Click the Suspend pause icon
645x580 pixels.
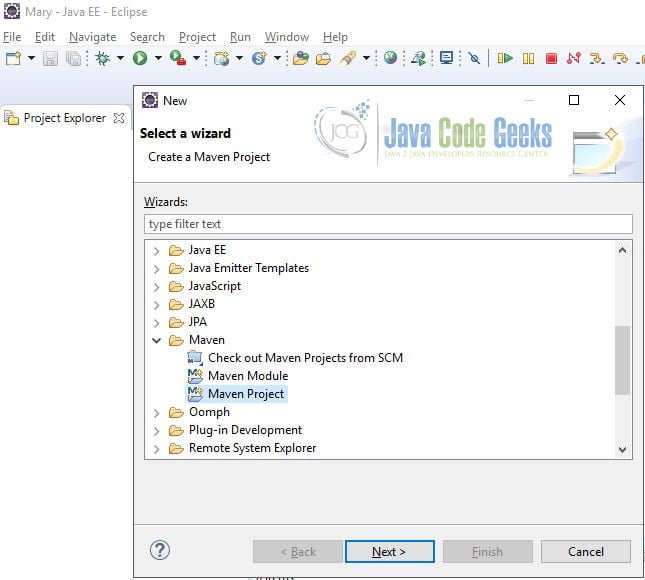point(528,58)
